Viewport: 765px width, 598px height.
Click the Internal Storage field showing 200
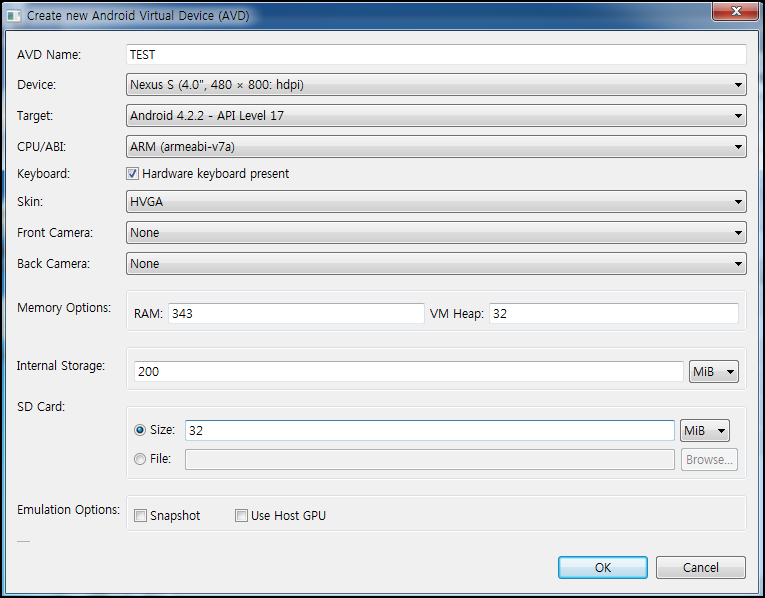[408, 372]
